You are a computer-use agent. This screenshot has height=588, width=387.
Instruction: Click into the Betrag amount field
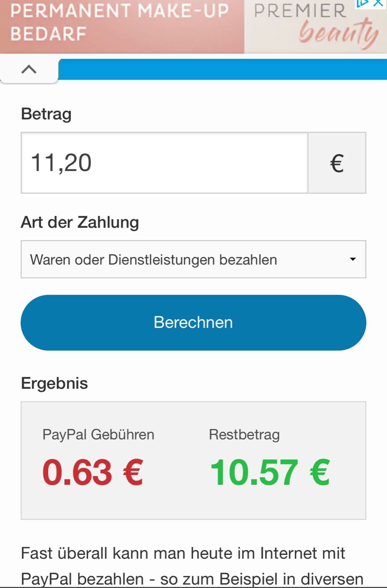[x=164, y=163]
